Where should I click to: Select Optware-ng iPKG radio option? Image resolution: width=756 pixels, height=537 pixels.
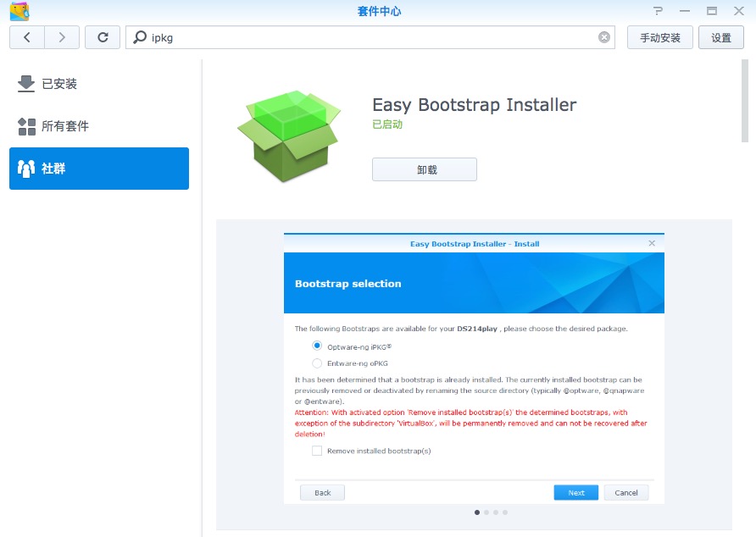click(x=317, y=346)
